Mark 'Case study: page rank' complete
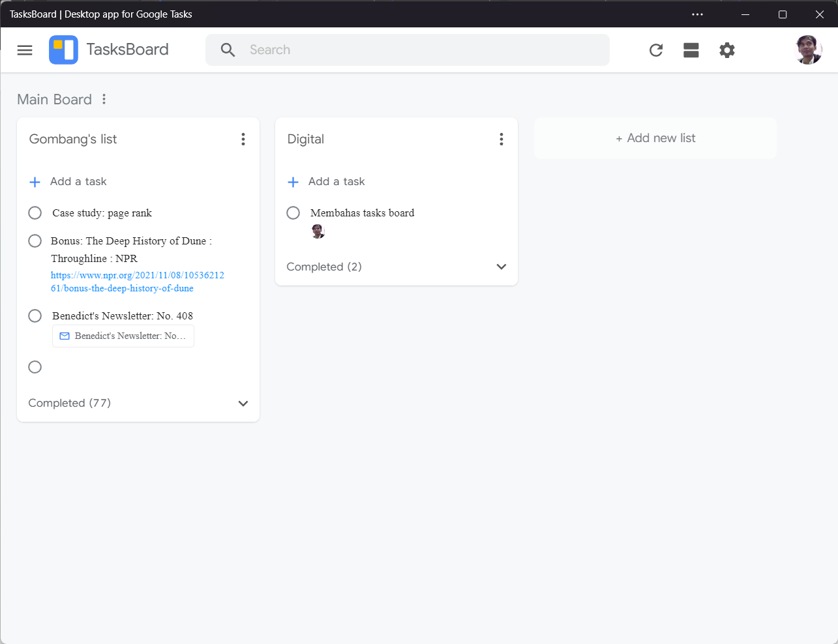This screenshot has width=838, height=644. [35, 213]
